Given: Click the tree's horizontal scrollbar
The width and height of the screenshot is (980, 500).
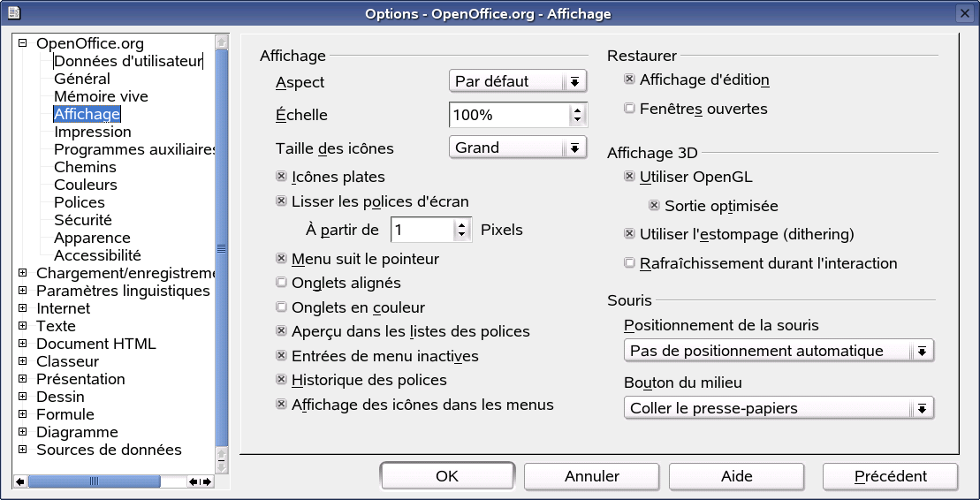Looking at the screenshot, I should pyautogui.click(x=106, y=481).
